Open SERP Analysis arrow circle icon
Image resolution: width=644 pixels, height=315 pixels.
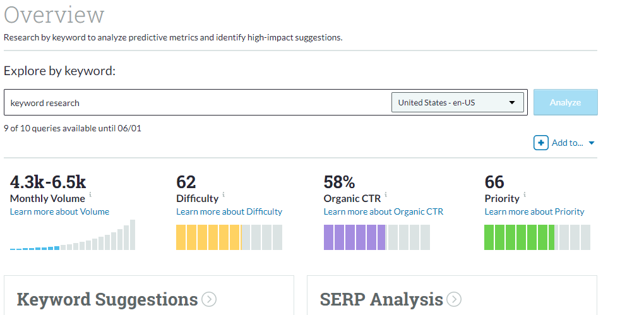[x=453, y=299]
